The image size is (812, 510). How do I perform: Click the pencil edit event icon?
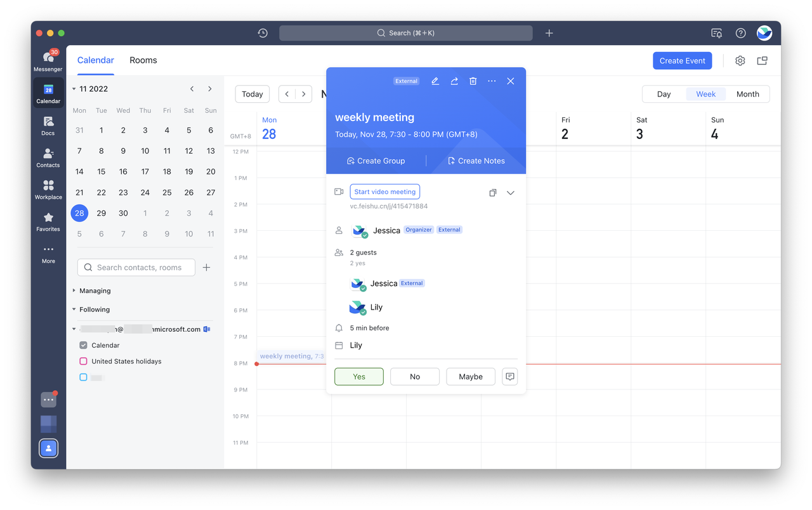(x=435, y=81)
